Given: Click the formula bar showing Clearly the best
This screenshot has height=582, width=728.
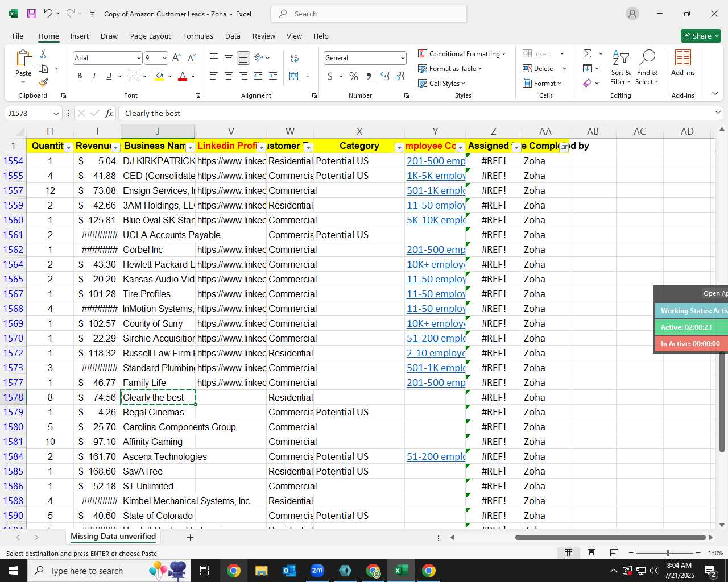Looking at the screenshot, I should 417,113.
